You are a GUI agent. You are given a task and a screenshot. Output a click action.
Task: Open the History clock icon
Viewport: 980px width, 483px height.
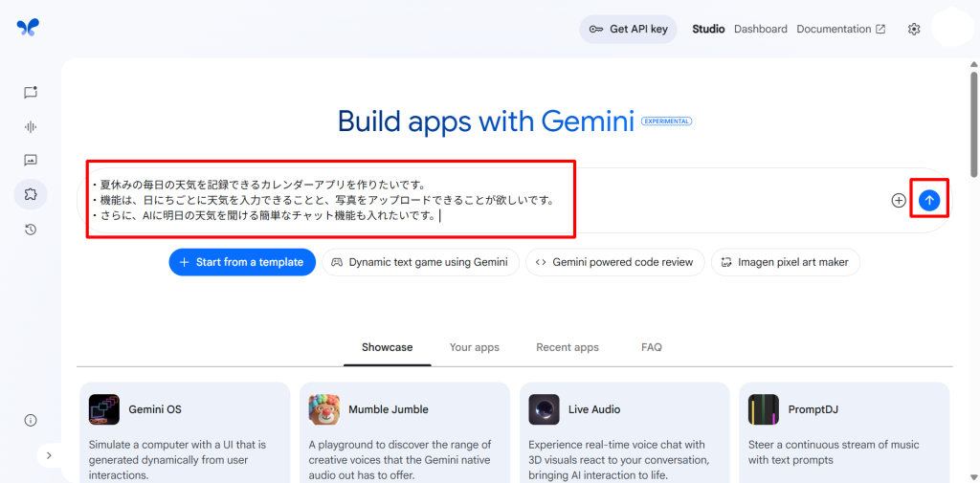click(31, 230)
